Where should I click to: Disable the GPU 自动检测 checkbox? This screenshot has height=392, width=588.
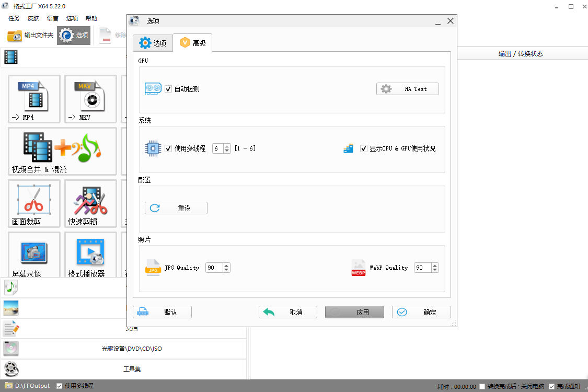(x=168, y=89)
